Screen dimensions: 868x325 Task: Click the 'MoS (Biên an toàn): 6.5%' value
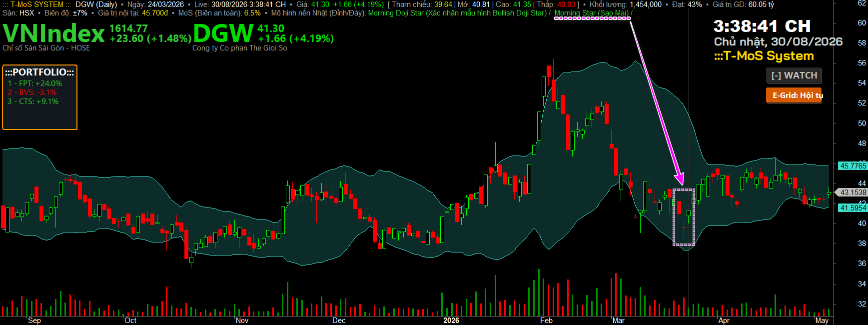pyautogui.click(x=219, y=13)
